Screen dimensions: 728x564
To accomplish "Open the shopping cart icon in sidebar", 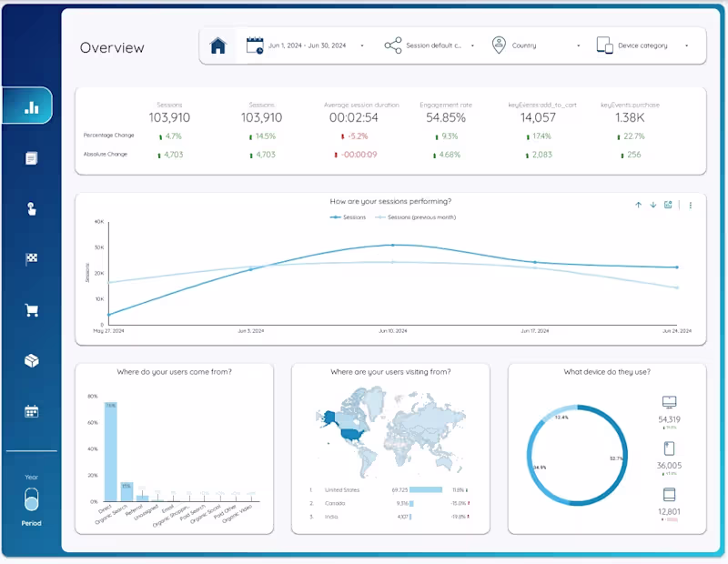I will click(31, 310).
